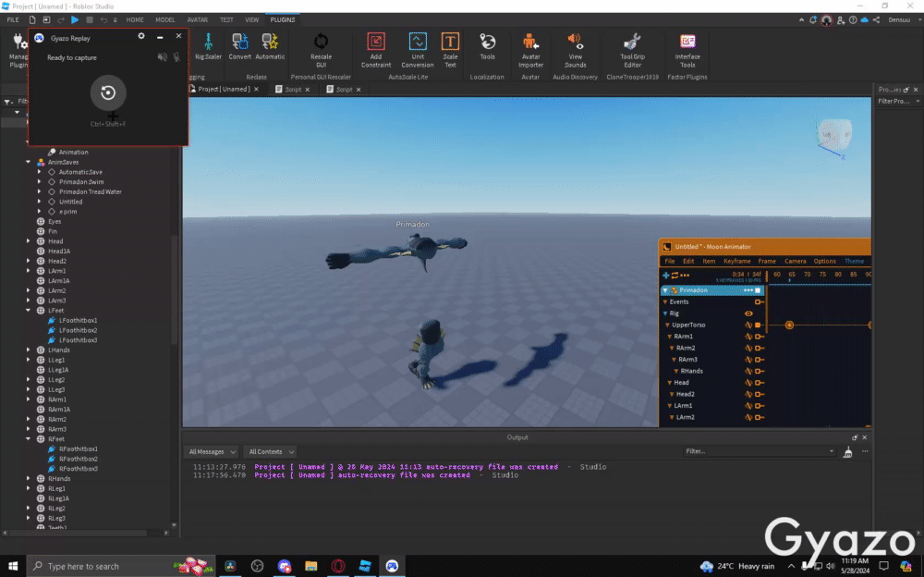
Task: Open the Keyframe menu in Moon Animator
Action: [736, 262]
